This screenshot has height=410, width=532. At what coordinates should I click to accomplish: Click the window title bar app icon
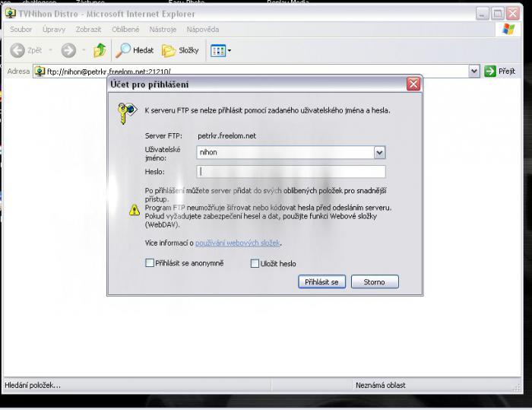click(x=11, y=14)
